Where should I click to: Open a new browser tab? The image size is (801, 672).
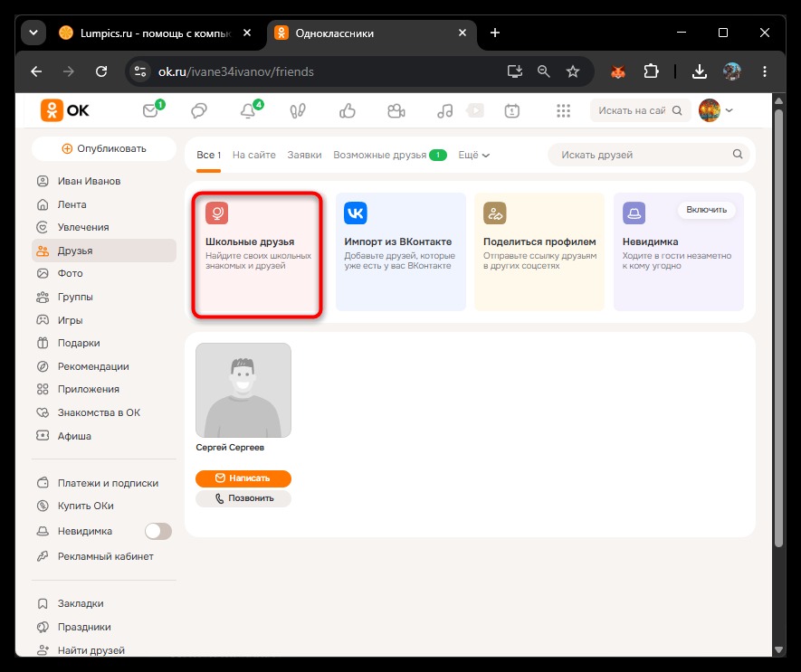pos(495,33)
